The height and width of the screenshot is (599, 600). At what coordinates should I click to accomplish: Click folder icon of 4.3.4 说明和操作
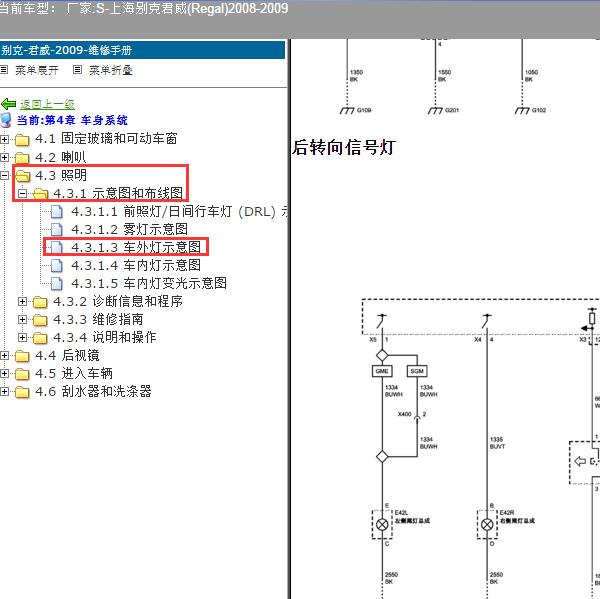pos(40,338)
